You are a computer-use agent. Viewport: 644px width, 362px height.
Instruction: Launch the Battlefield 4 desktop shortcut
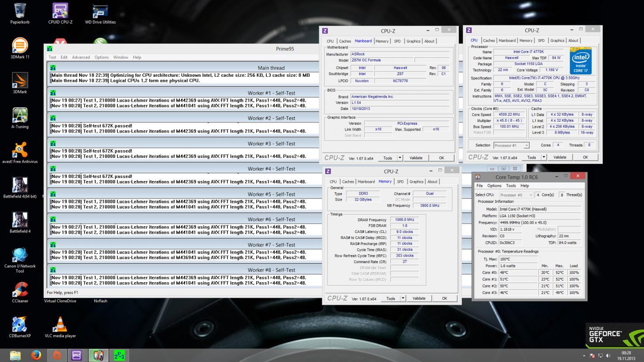coord(20,222)
